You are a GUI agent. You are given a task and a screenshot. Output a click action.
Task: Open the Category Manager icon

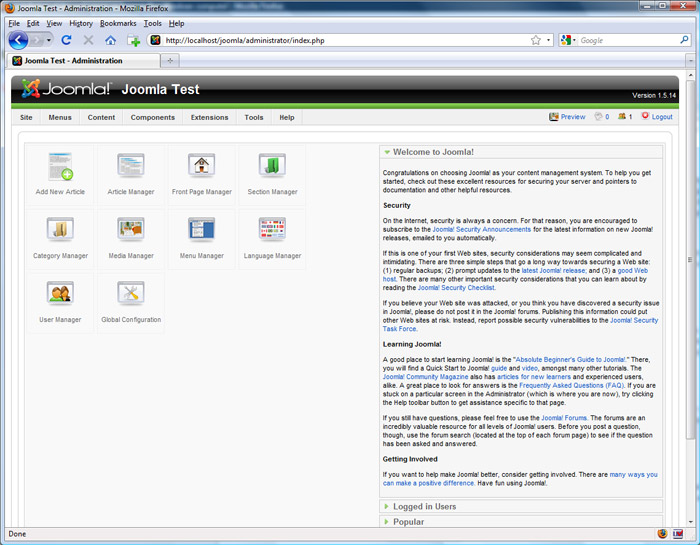click(61, 237)
